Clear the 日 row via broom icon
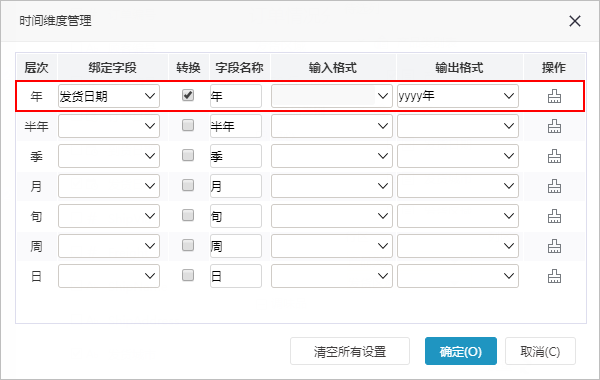Image resolution: width=600 pixels, height=380 pixels. [554, 276]
